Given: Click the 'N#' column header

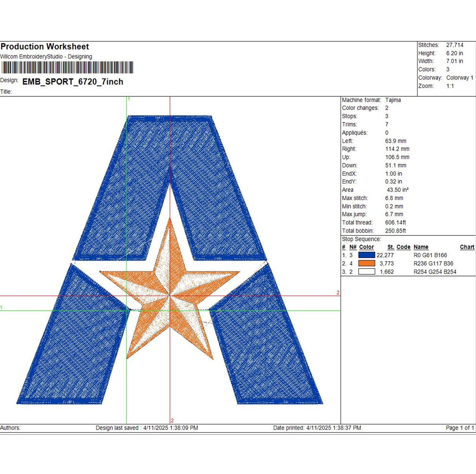Looking at the screenshot, I should pyautogui.click(x=353, y=247).
